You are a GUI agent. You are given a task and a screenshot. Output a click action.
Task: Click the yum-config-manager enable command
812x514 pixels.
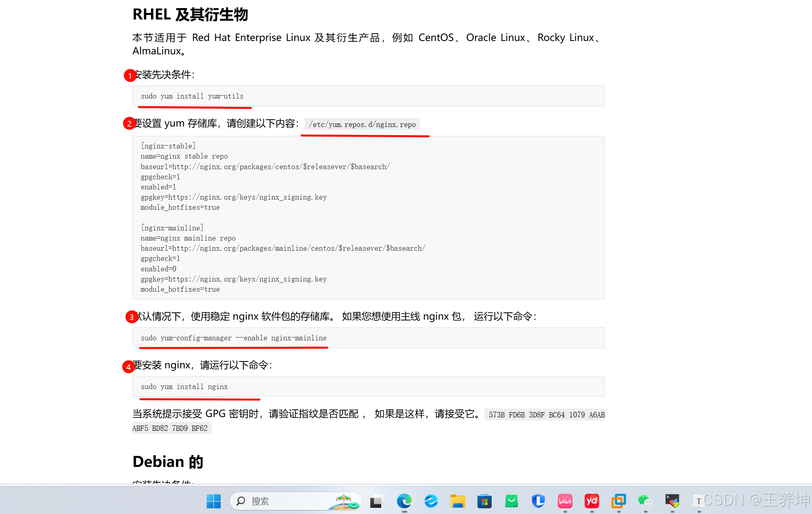pyautogui.click(x=233, y=338)
